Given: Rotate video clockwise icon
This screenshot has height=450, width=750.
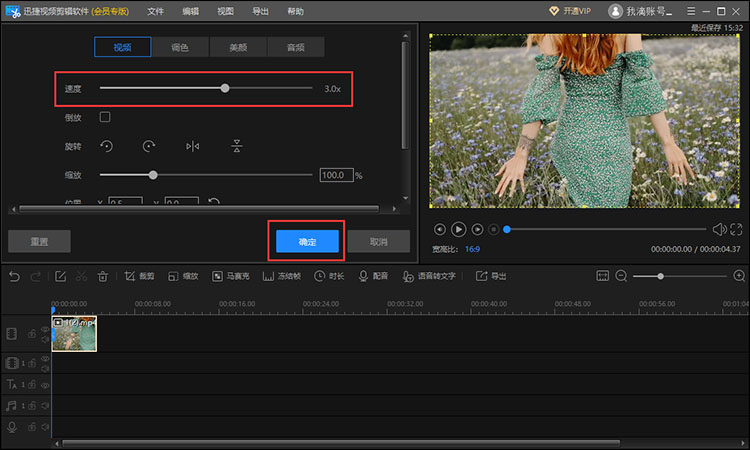Looking at the screenshot, I should point(149,146).
